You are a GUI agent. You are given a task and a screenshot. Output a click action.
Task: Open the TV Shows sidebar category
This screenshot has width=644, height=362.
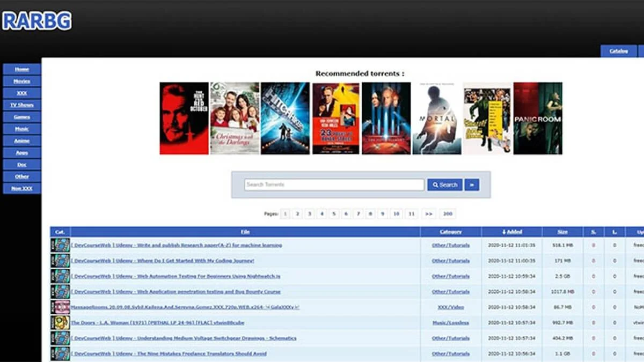(22, 105)
